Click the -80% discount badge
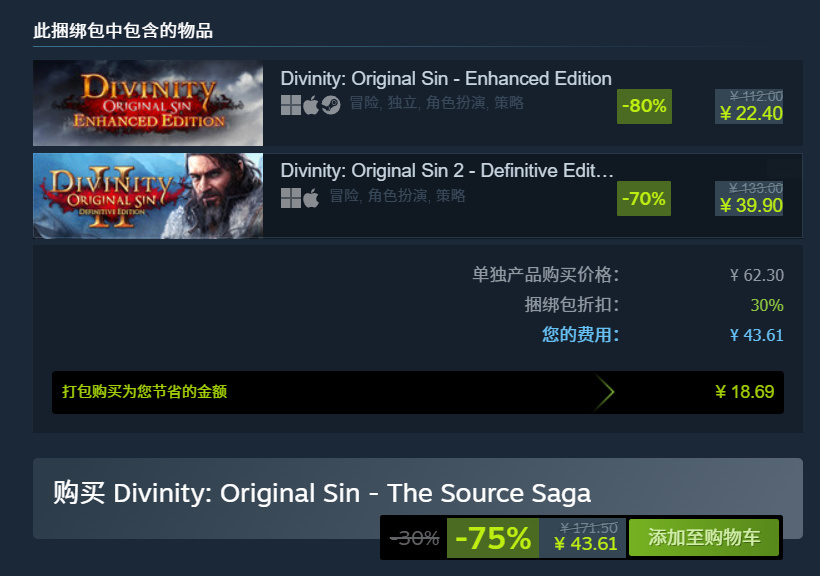 644,106
